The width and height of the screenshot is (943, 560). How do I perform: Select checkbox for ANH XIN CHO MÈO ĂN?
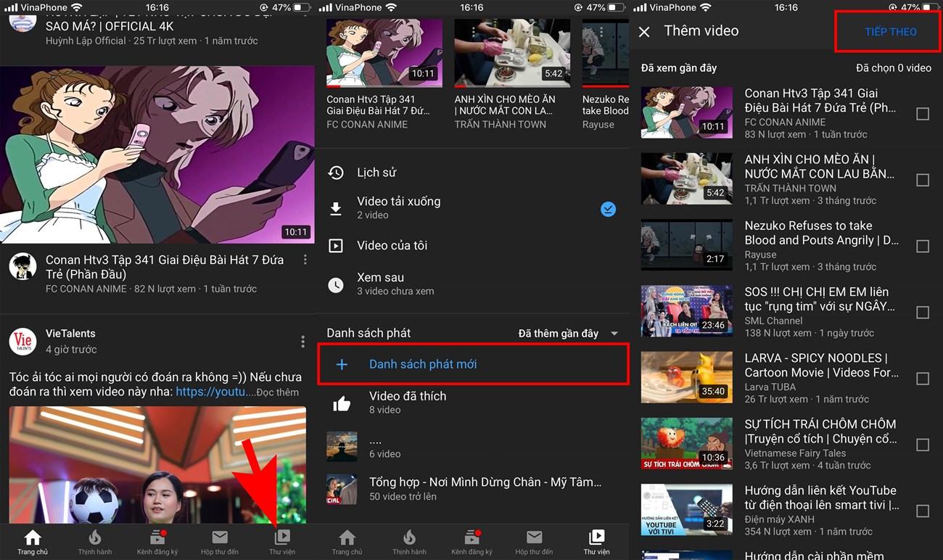click(x=923, y=180)
